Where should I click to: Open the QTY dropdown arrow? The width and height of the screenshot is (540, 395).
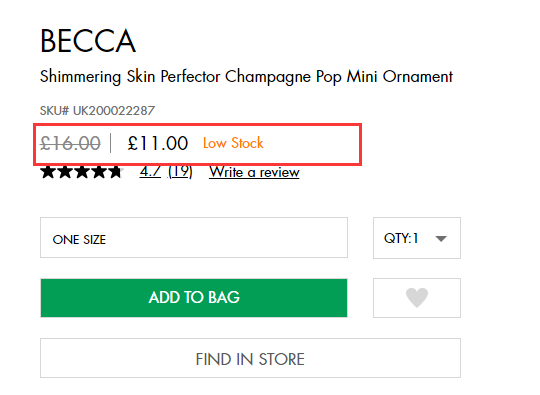tap(441, 238)
